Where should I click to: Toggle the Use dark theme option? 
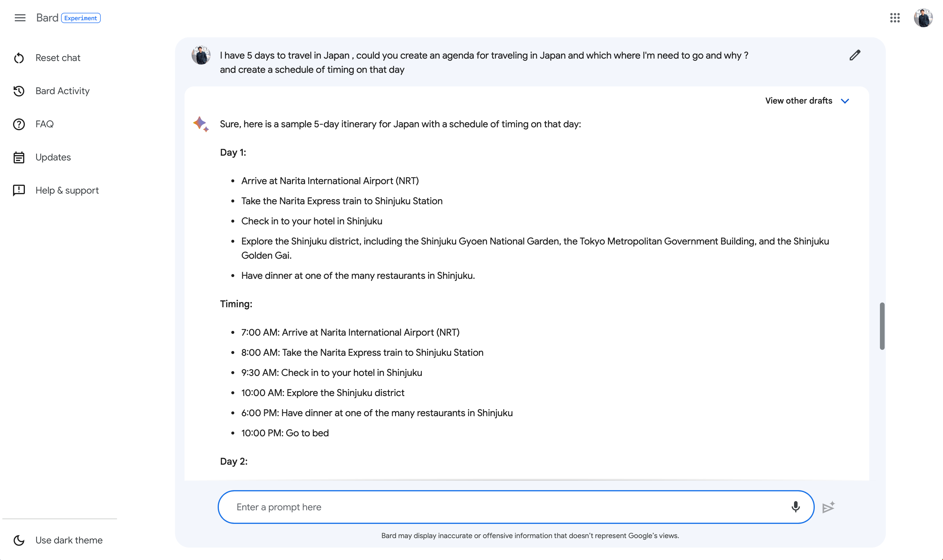coord(69,540)
